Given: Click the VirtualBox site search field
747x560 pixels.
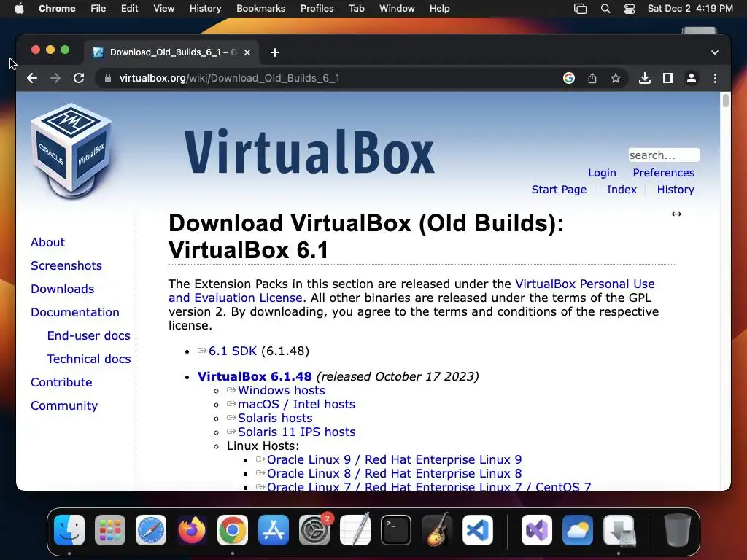Looking at the screenshot, I should click(x=664, y=155).
